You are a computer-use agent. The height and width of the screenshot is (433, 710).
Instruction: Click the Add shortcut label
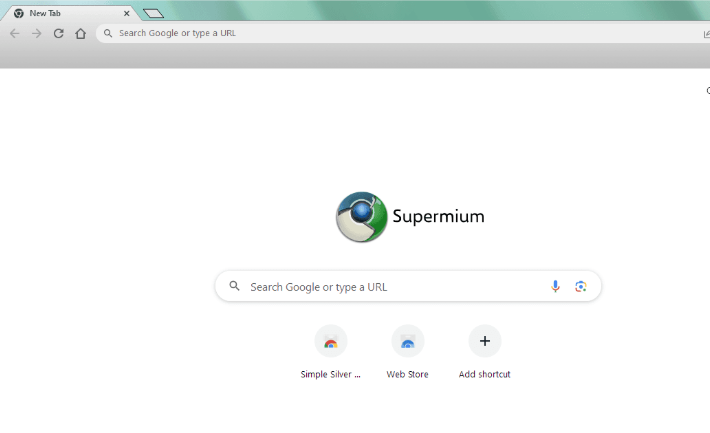[485, 375]
